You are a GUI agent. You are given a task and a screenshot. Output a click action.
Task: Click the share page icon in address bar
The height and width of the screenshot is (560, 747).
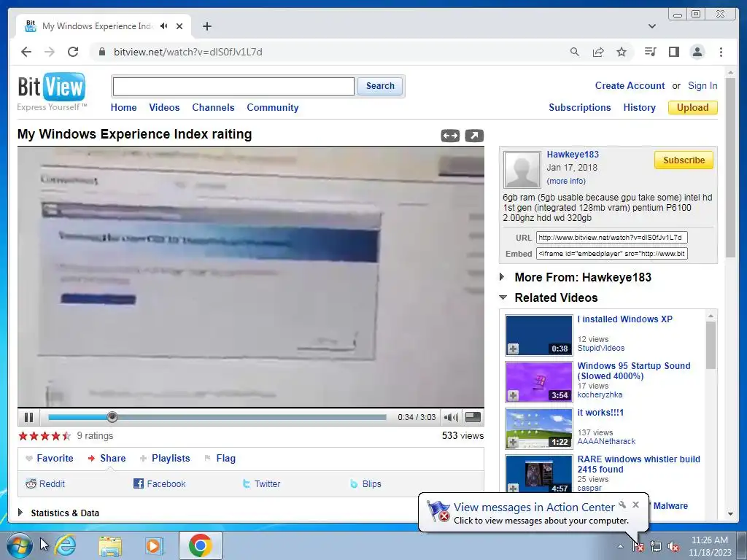[598, 52]
